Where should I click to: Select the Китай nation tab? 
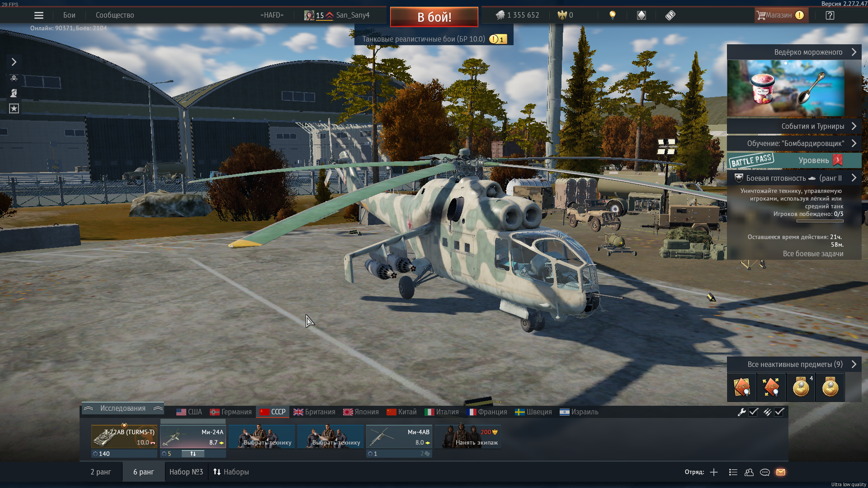click(x=401, y=412)
